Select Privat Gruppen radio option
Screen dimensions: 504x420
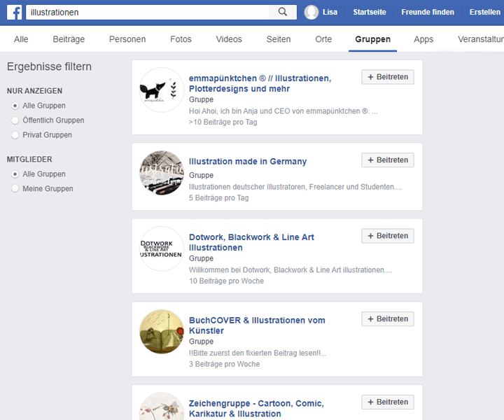15,135
